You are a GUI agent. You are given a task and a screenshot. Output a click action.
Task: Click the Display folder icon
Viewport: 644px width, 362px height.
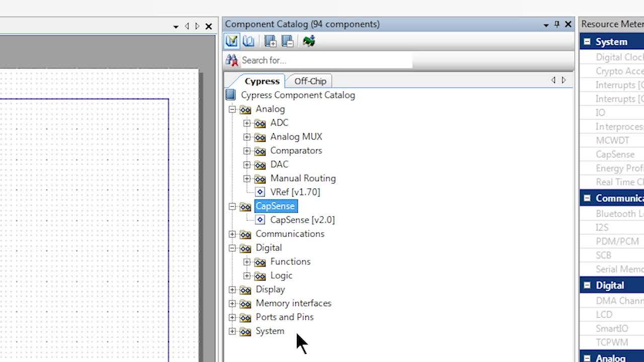point(245,290)
